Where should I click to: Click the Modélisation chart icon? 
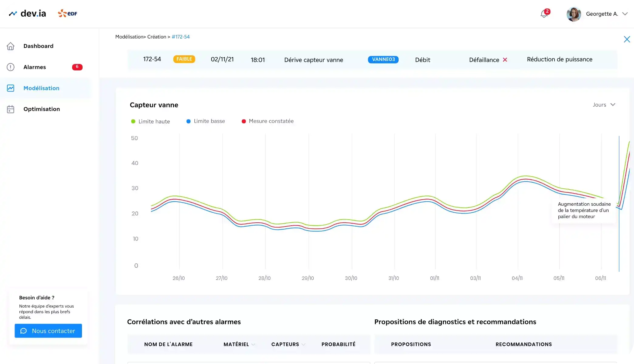(x=11, y=88)
